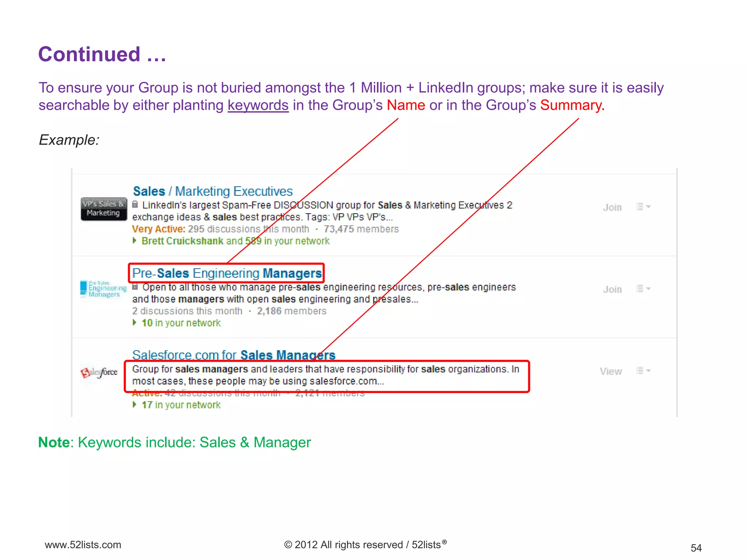View the Salesforce.com for Sales Managers group
This screenshot has height=560, width=747.
tap(611, 372)
